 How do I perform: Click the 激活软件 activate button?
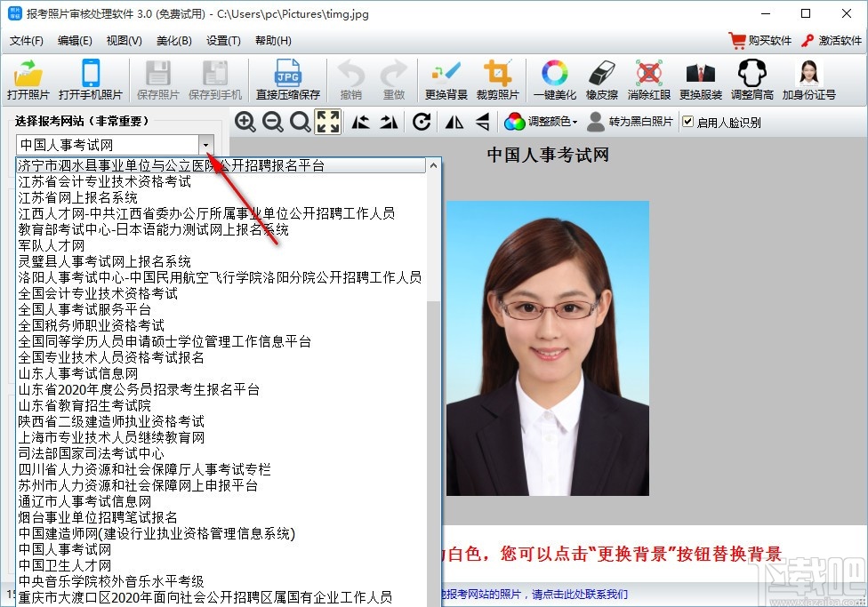(x=831, y=40)
